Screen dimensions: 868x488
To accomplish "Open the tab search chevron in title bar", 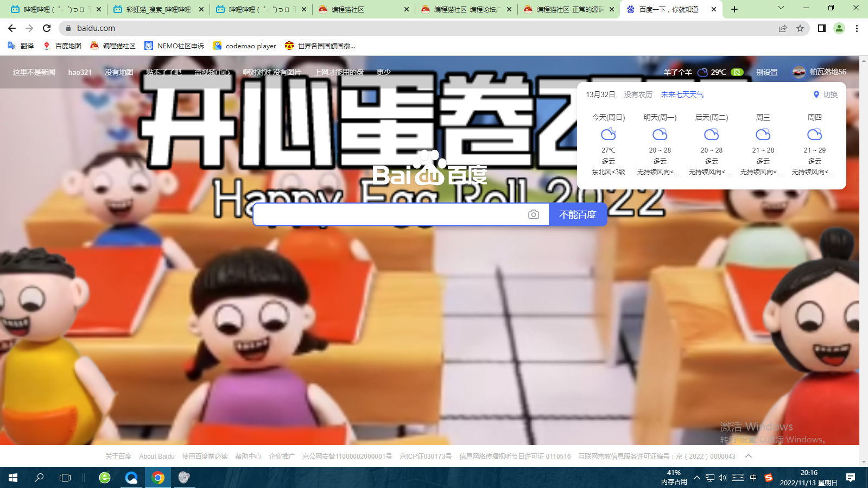I will coord(781,8).
